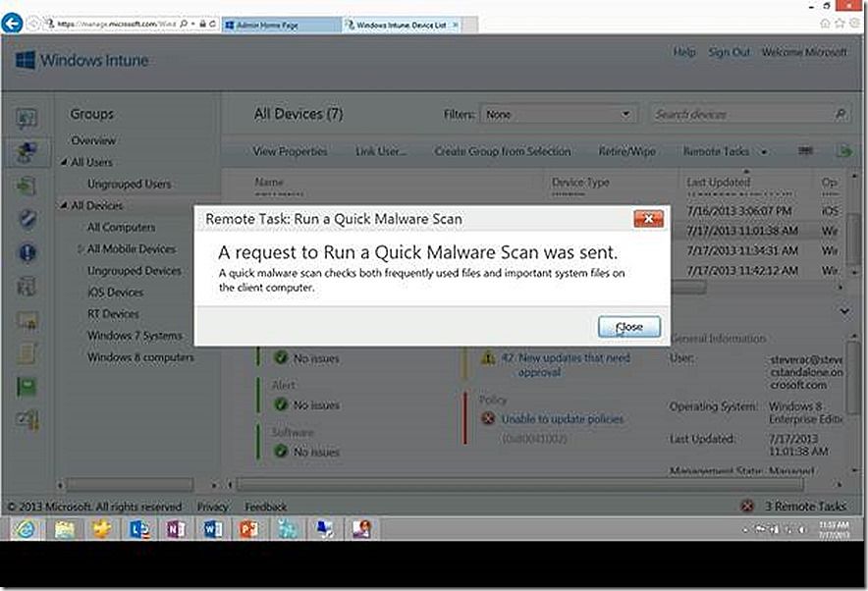Click the browser favorites star icon
Viewport: 868px width, 591px height.
(840, 24)
